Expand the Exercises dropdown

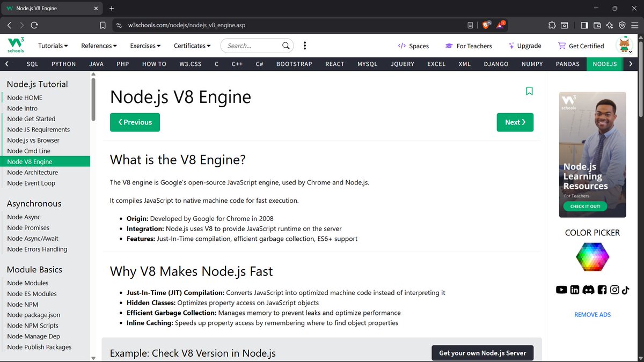point(145,46)
